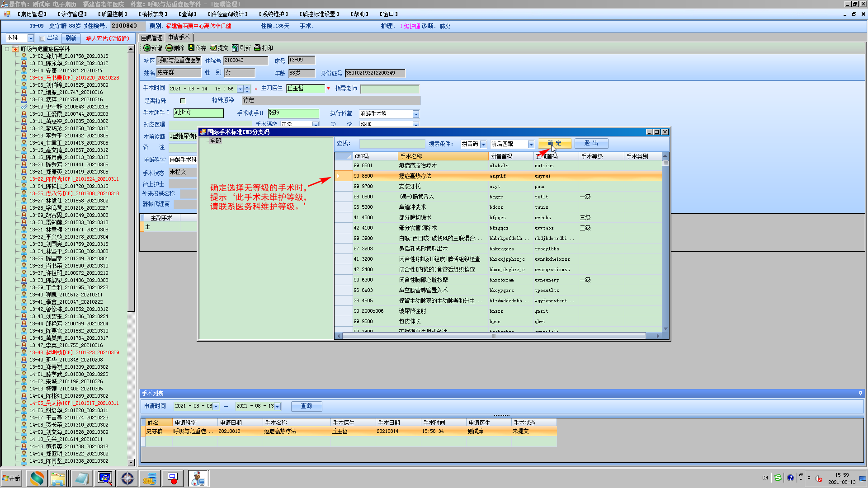Screen dimensions: 868x488
Task: Open the SQL database taskbar icon
Action: pos(150,478)
